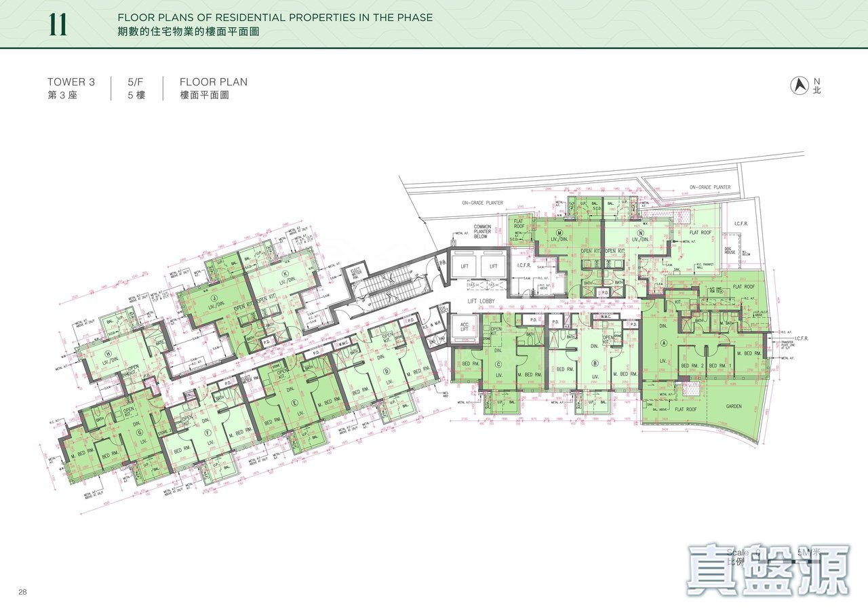Click the English header 'Floor Plans of Residential Properties'

point(275,18)
